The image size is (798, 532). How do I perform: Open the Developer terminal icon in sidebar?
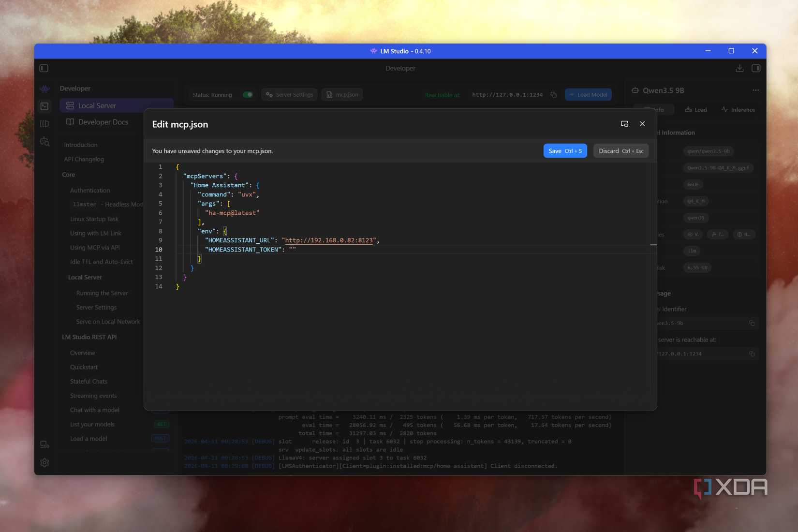point(44,106)
